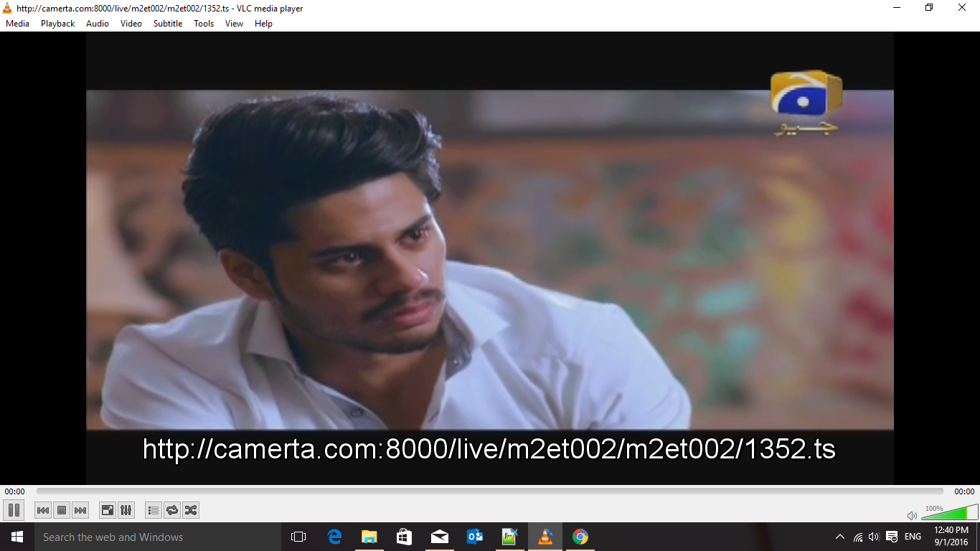Toggle the playlist view
Image resolution: width=980 pixels, height=551 pixels.
[x=153, y=510]
